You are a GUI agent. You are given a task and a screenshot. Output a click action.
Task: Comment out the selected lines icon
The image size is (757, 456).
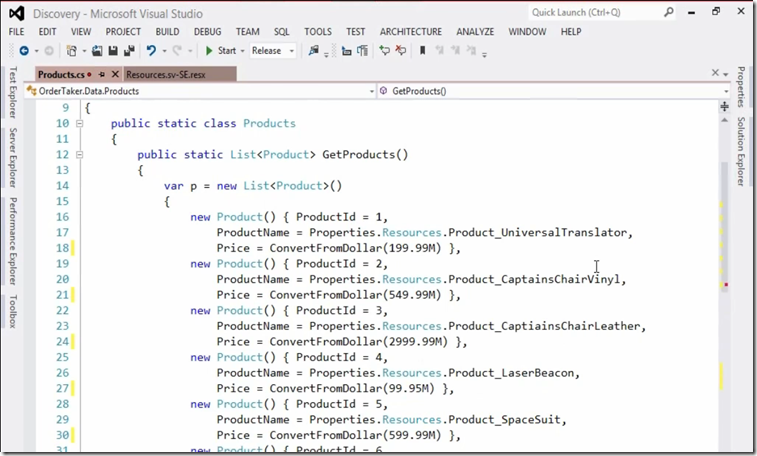click(x=384, y=50)
